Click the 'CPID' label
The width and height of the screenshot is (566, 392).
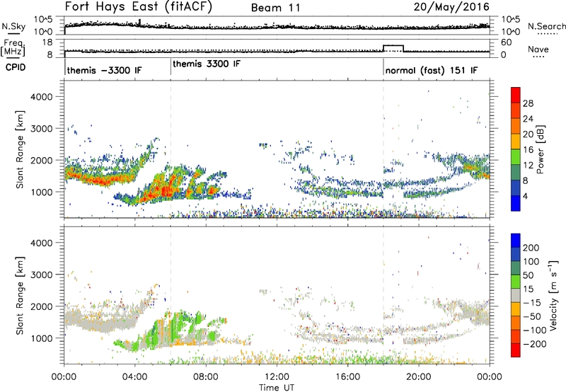(16, 67)
